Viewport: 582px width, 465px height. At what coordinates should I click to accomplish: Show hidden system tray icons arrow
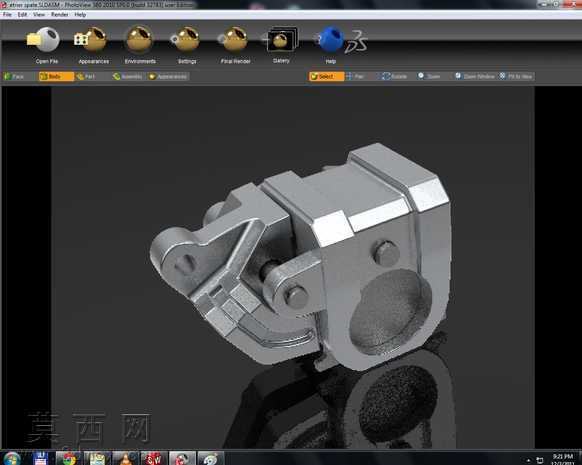click(x=529, y=460)
